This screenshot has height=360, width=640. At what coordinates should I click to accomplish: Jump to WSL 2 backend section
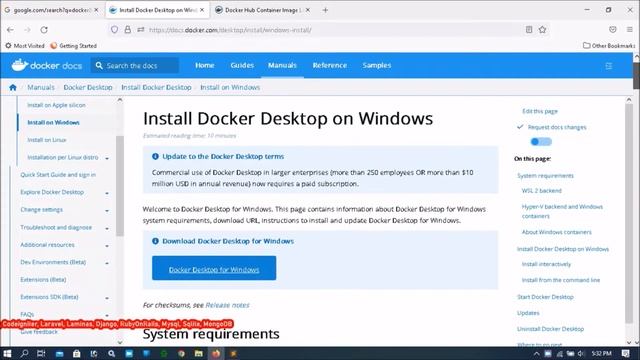tap(542, 191)
